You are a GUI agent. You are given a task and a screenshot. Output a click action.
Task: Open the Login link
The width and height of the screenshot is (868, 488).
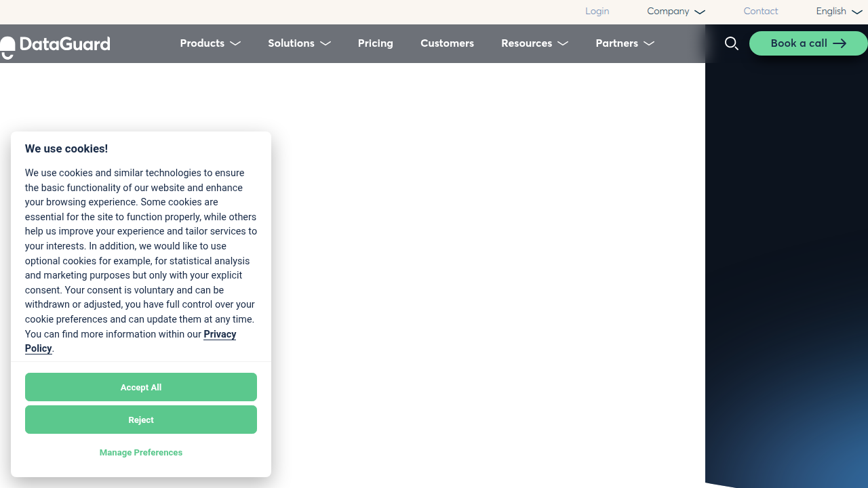pos(597,11)
